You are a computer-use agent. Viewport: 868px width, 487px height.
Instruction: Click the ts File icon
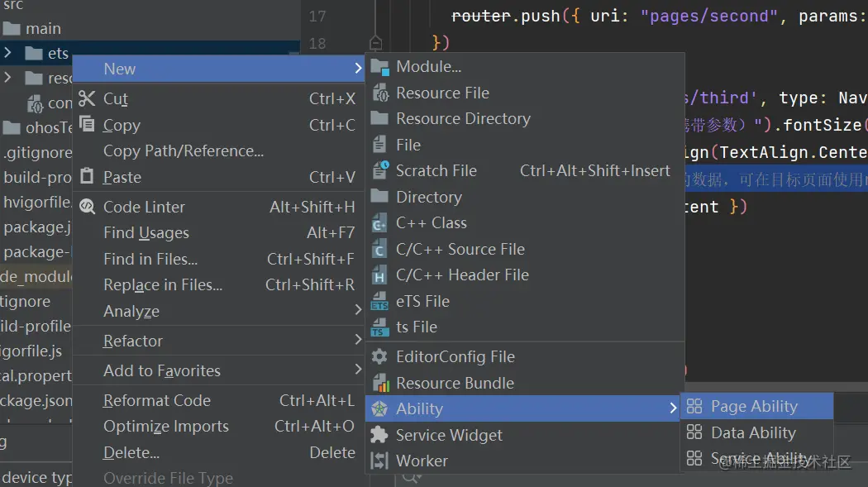click(x=379, y=327)
